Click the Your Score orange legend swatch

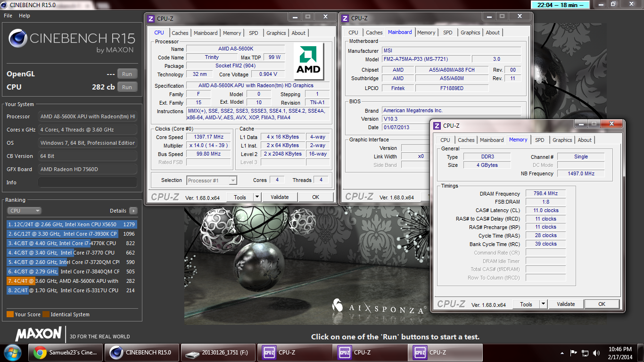click(10, 314)
